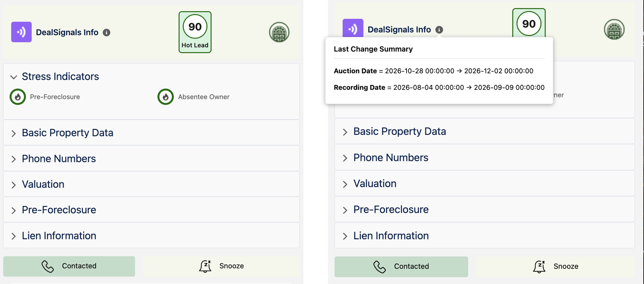Click info icon beside right DealSignals Info title
The image size is (644, 284).
coord(439,30)
